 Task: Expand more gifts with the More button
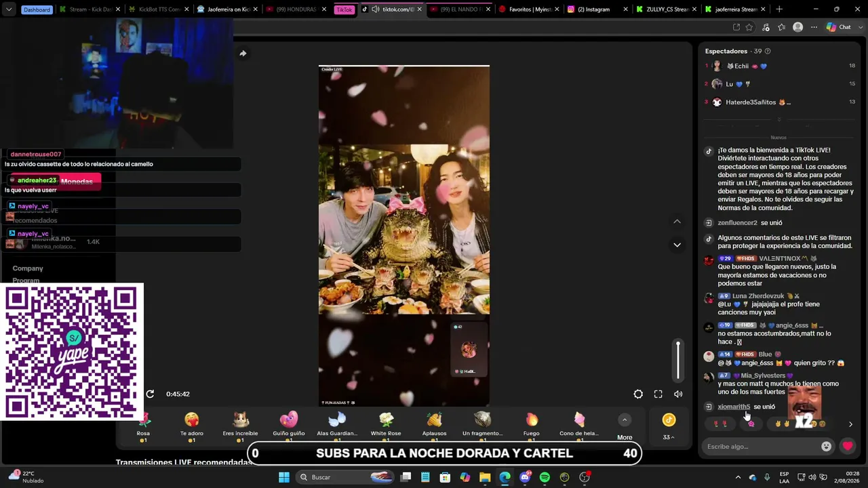pos(625,427)
